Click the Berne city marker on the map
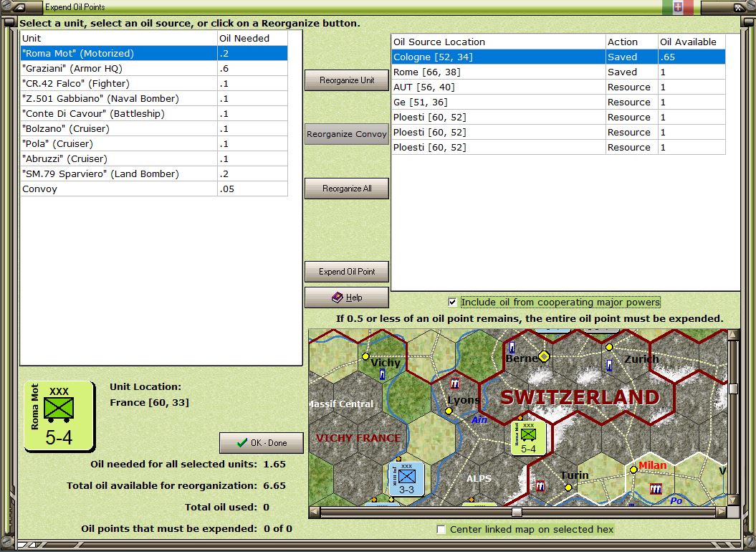 click(545, 356)
